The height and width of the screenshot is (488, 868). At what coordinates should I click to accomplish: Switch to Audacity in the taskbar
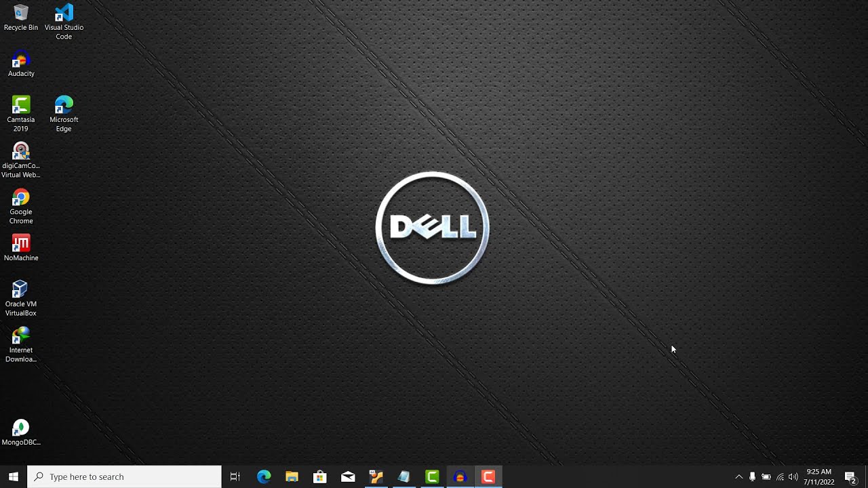click(460, 476)
